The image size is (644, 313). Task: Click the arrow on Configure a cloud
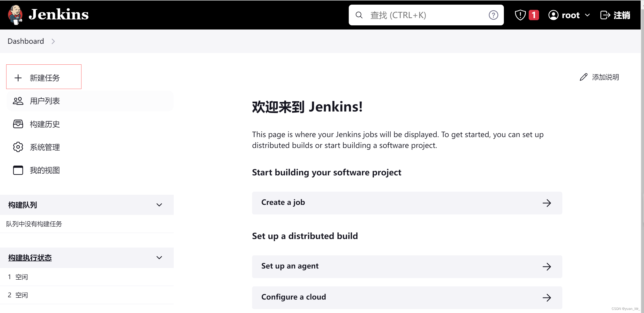point(547,298)
